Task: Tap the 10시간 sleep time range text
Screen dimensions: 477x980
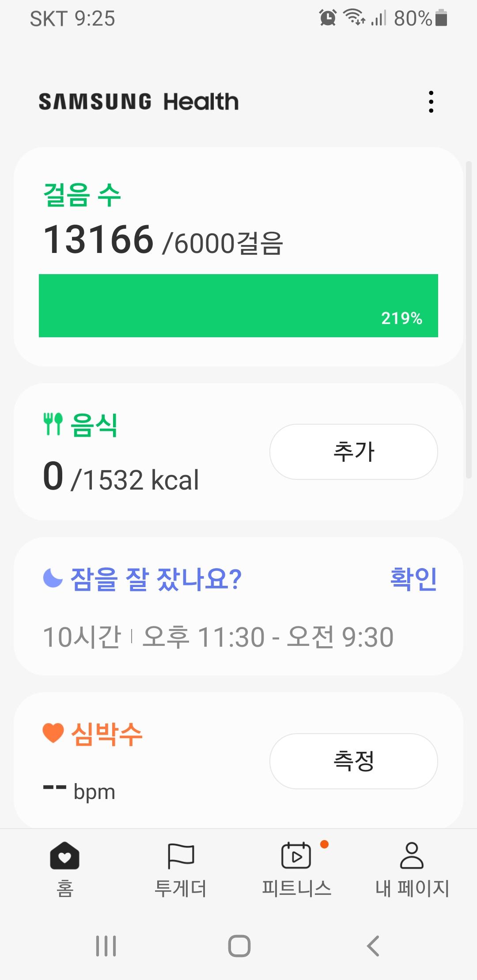Action: [218, 637]
